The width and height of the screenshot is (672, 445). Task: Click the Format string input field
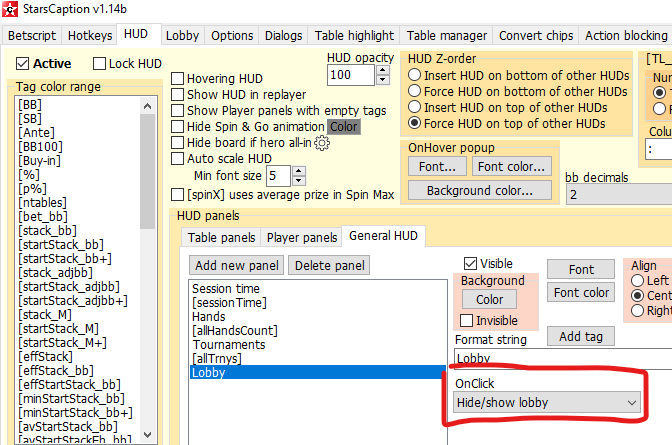coord(563,358)
